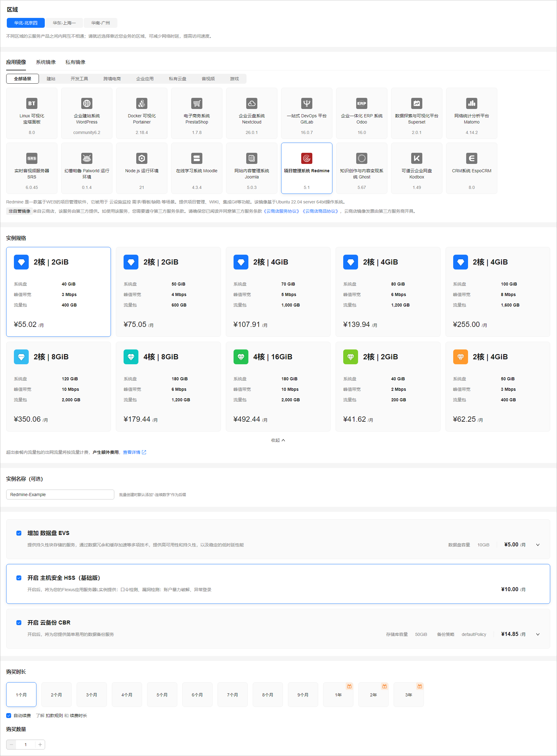The image size is (557, 756).
Task: Select the Linux BT panel image icon
Action: click(x=32, y=103)
